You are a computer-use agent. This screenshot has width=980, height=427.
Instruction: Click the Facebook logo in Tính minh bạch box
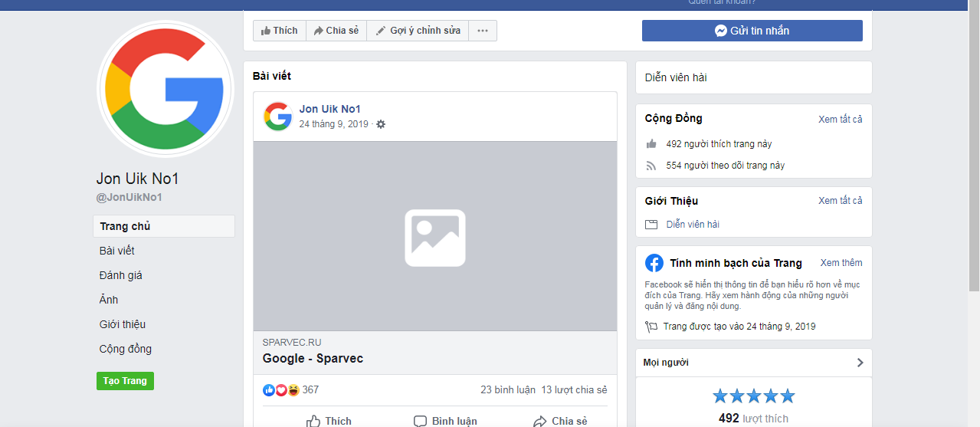(654, 263)
